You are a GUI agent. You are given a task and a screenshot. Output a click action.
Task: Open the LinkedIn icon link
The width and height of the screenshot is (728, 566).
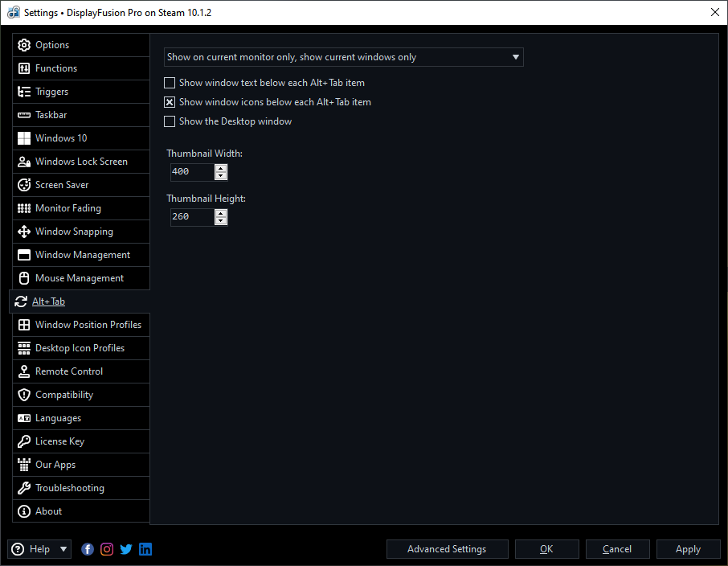pos(145,549)
